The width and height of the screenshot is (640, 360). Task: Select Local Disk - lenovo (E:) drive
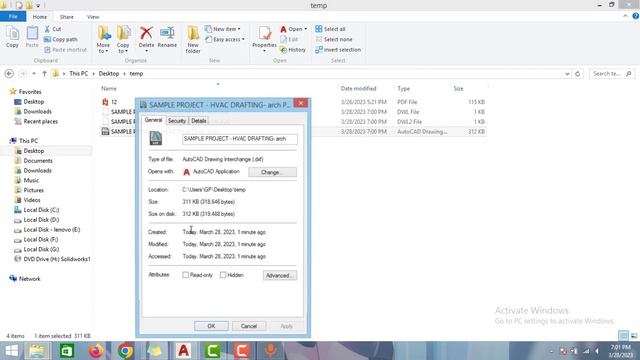click(51, 229)
